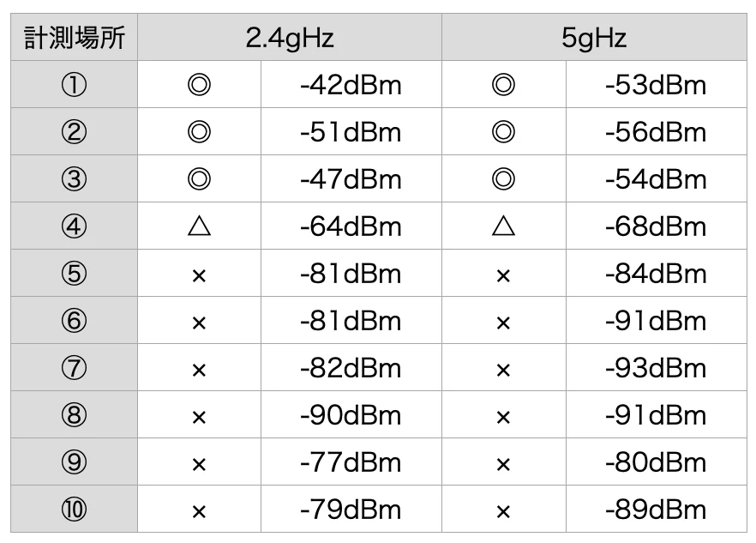This screenshot has width=756, height=543.
Task: Click the × mark in row ⑨ under 2.4gHz
Action: tap(199, 464)
